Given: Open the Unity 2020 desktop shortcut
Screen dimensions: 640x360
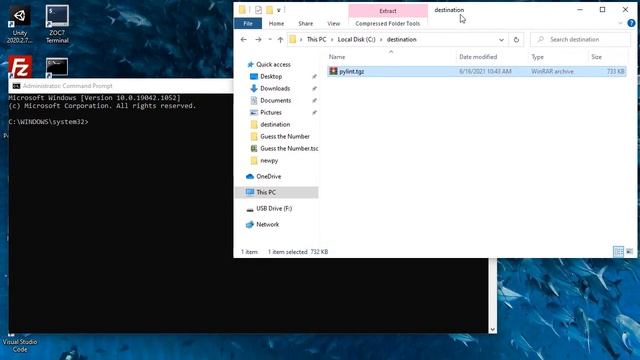Looking at the screenshot, I should pos(20,24).
